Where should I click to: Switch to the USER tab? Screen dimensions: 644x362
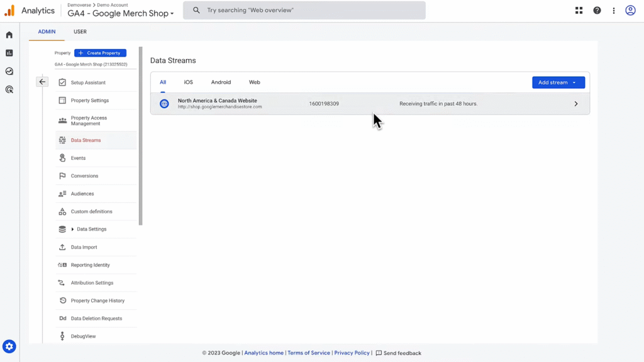(x=80, y=31)
